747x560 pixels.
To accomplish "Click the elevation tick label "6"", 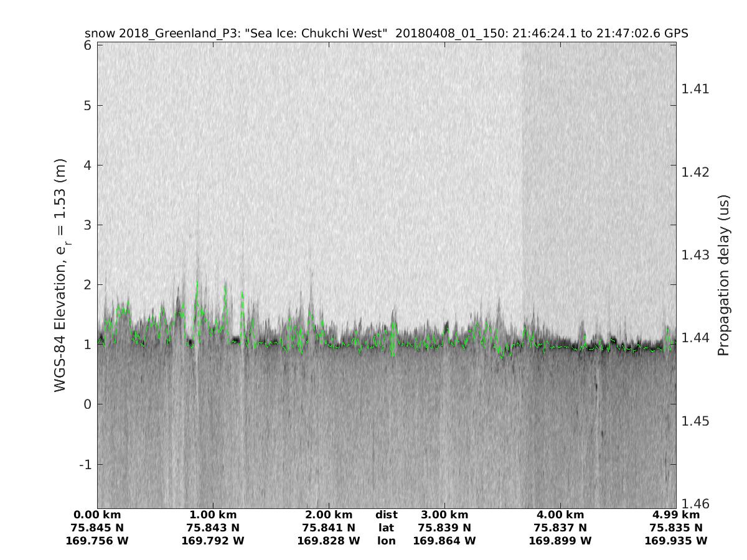I will (x=88, y=45).
